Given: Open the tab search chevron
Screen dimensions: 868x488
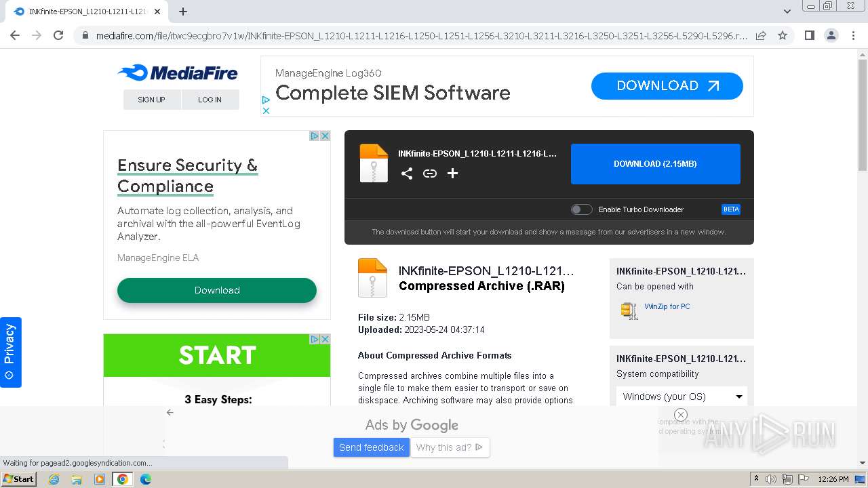Looking at the screenshot, I should click(x=787, y=12).
